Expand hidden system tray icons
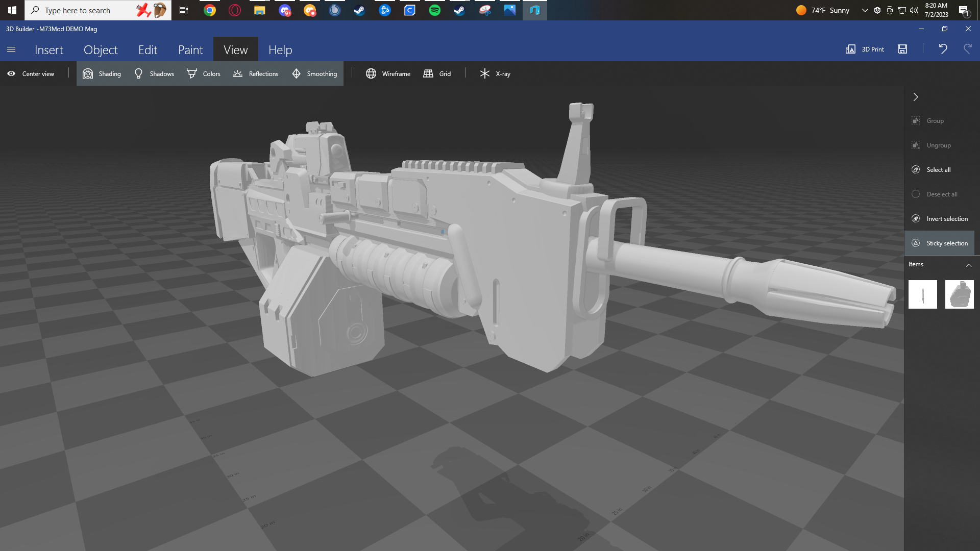980x551 pixels. 865,10
